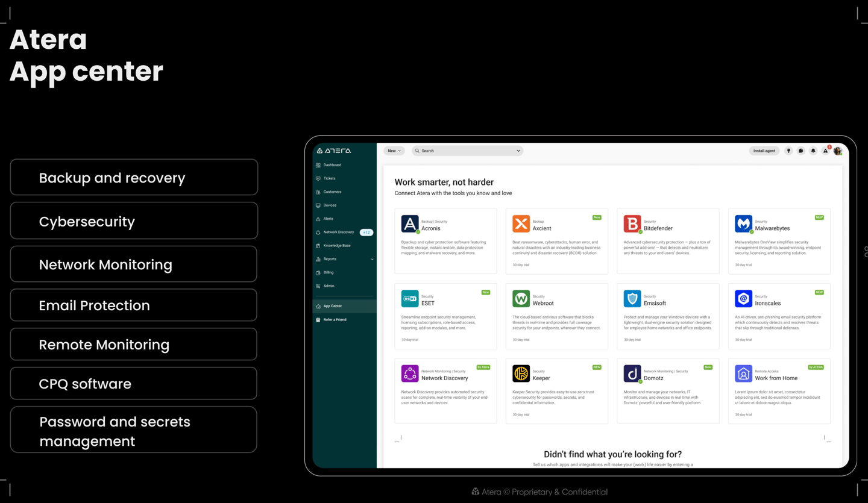Click inside the Search input field
This screenshot has height=503, width=868.
[467, 151]
